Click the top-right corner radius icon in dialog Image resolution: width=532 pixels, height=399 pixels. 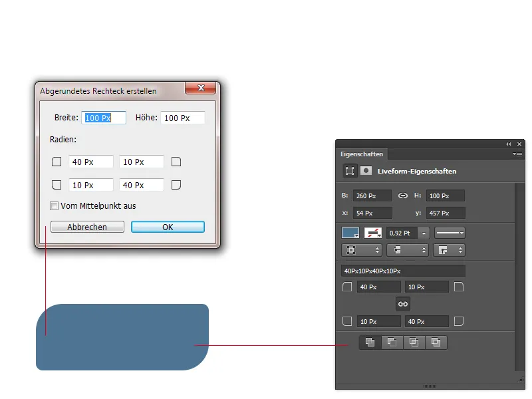point(176,162)
